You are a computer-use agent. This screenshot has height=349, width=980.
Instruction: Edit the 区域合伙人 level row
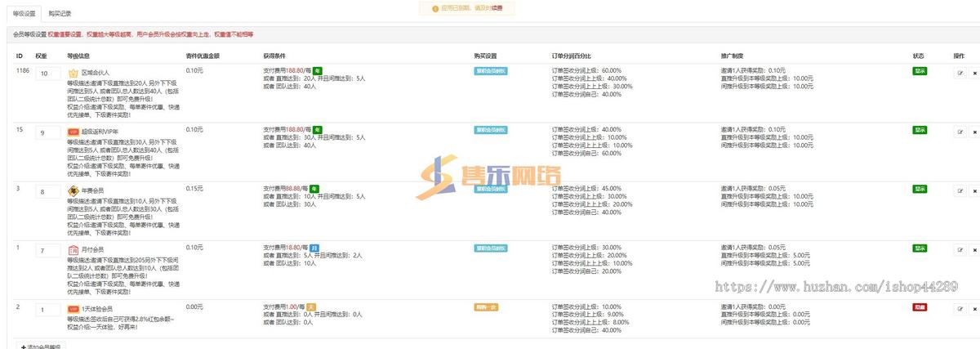[x=960, y=72]
